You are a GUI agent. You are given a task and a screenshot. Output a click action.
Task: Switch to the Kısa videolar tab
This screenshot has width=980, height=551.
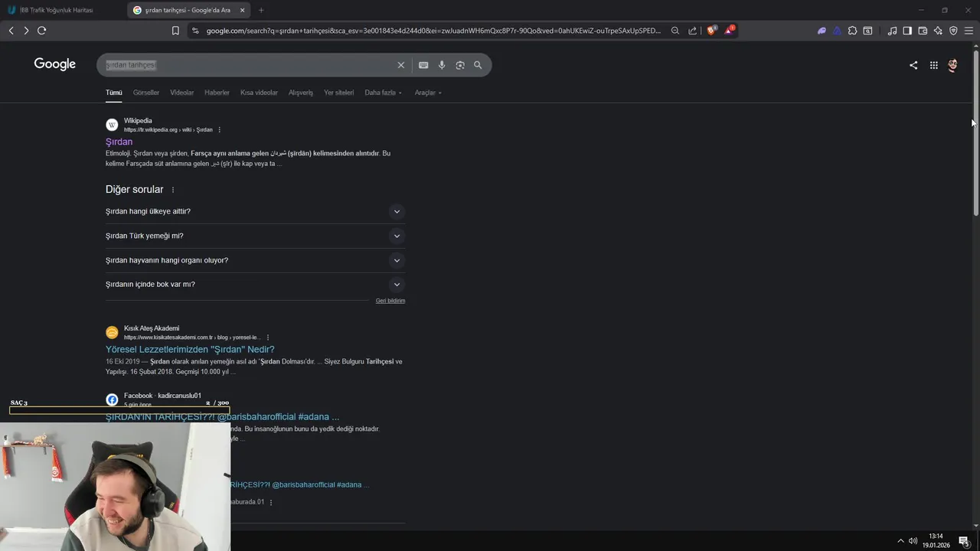(x=259, y=93)
